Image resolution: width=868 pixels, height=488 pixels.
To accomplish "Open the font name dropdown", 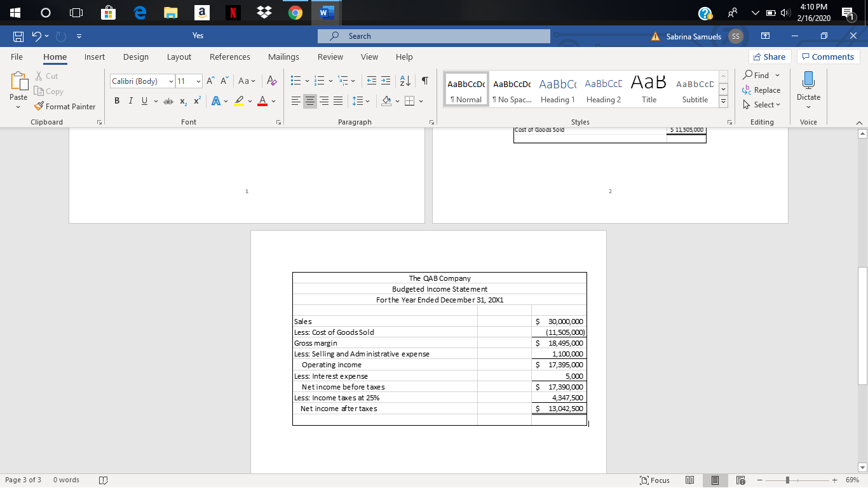I will coord(171,81).
